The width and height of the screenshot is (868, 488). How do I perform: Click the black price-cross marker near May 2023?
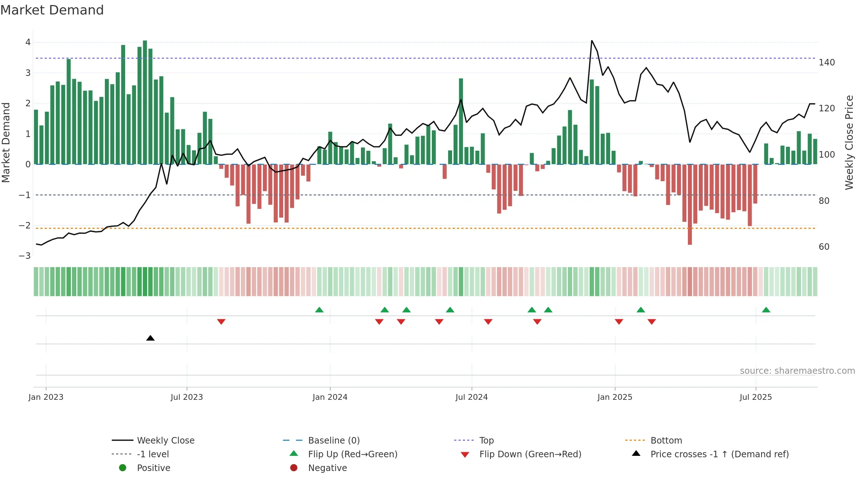[x=150, y=338]
